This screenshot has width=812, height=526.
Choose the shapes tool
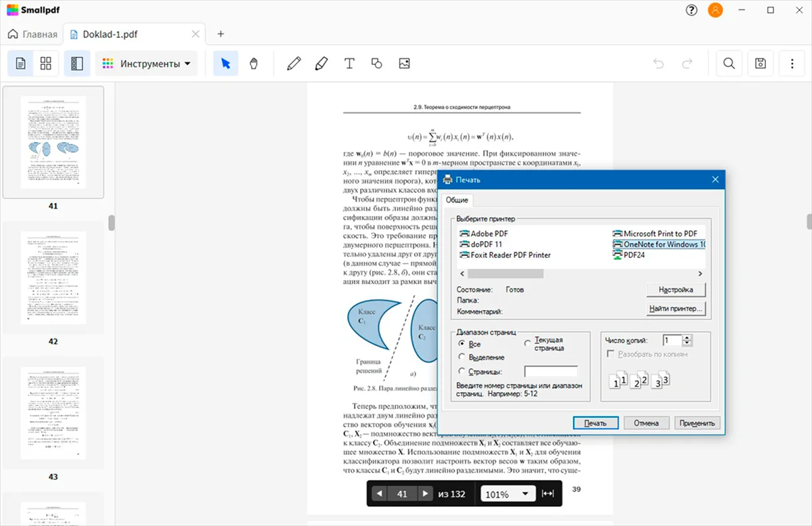point(377,64)
